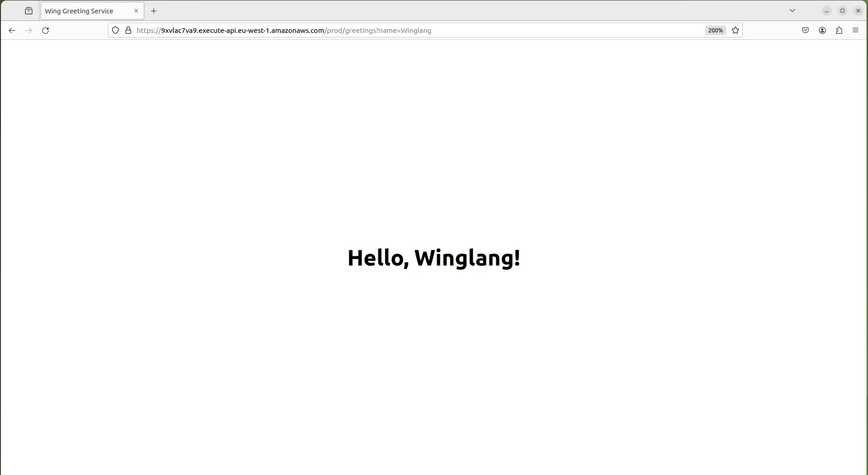This screenshot has width=868, height=475.
Task: Click the back navigation arrow
Action: point(12,31)
